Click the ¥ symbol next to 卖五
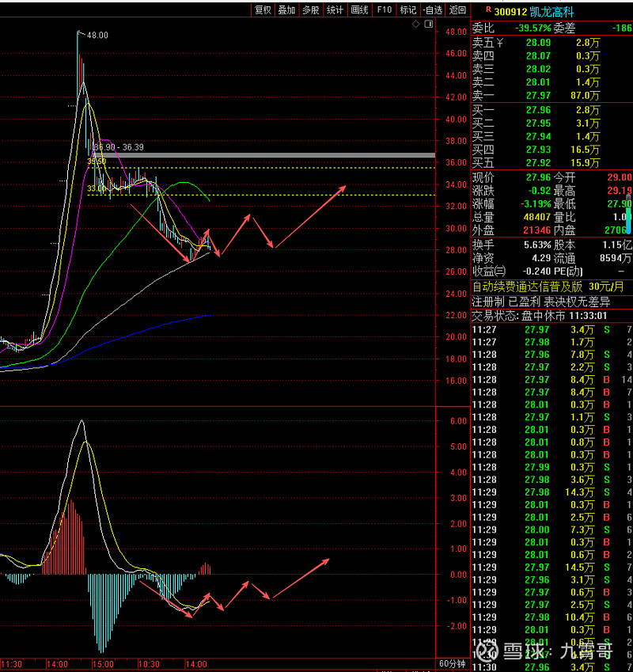Screen dimensions: 633x672 499,43
